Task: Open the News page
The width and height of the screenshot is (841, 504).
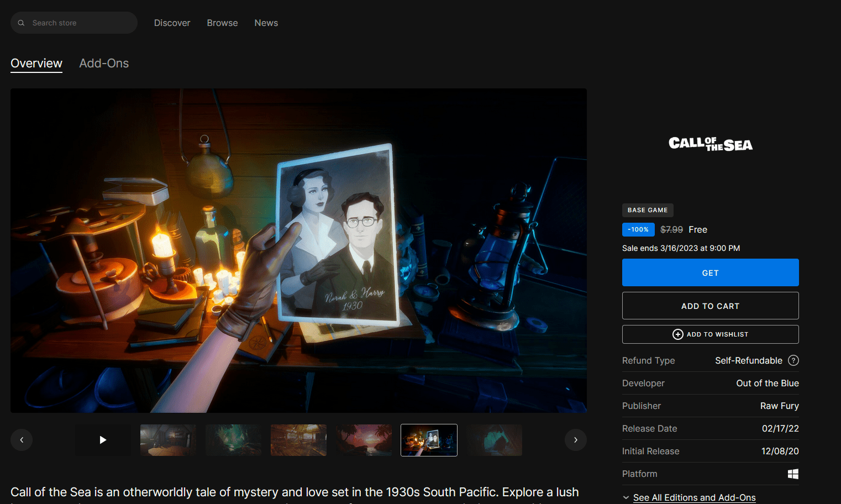Action: pyautogui.click(x=266, y=23)
